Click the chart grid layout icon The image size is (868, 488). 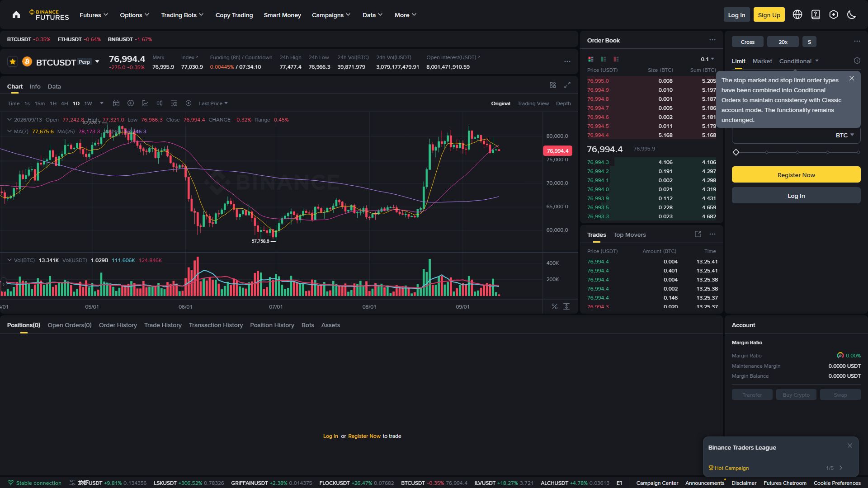pos(553,85)
